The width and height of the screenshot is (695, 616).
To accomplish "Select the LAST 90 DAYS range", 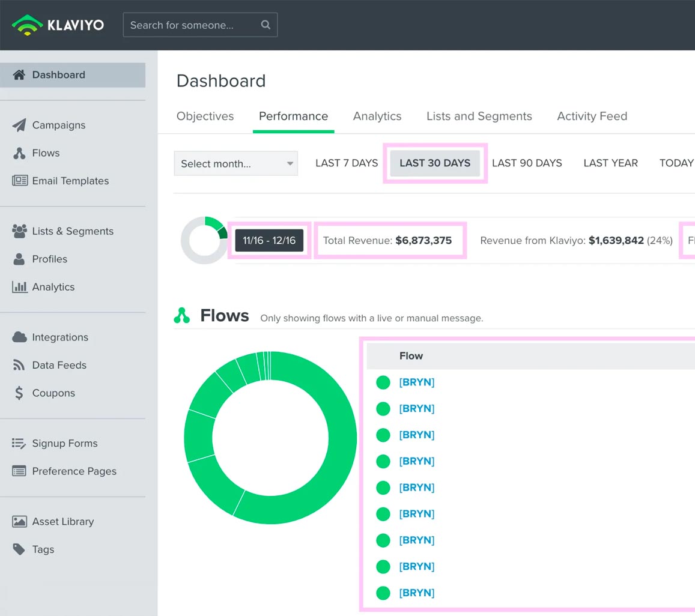I will tap(527, 163).
